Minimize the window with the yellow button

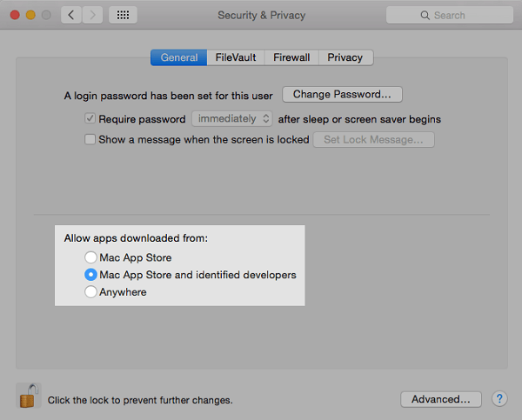30,15
